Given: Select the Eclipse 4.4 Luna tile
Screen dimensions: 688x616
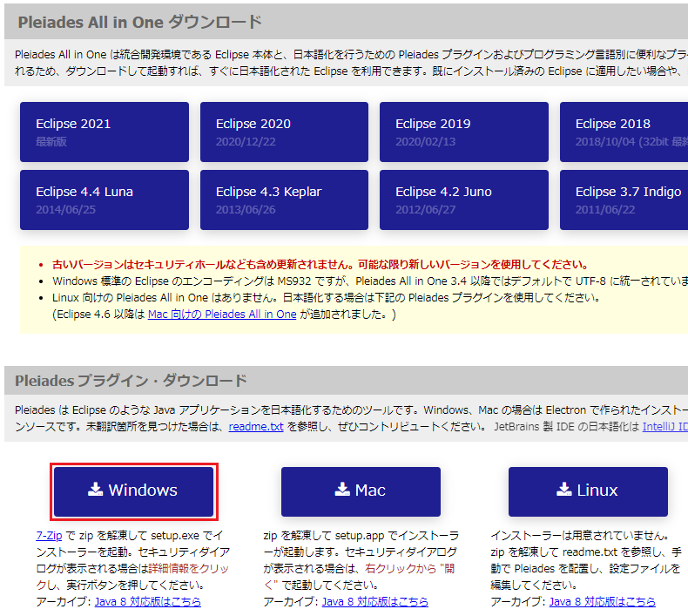Looking at the screenshot, I should [105, 200].
